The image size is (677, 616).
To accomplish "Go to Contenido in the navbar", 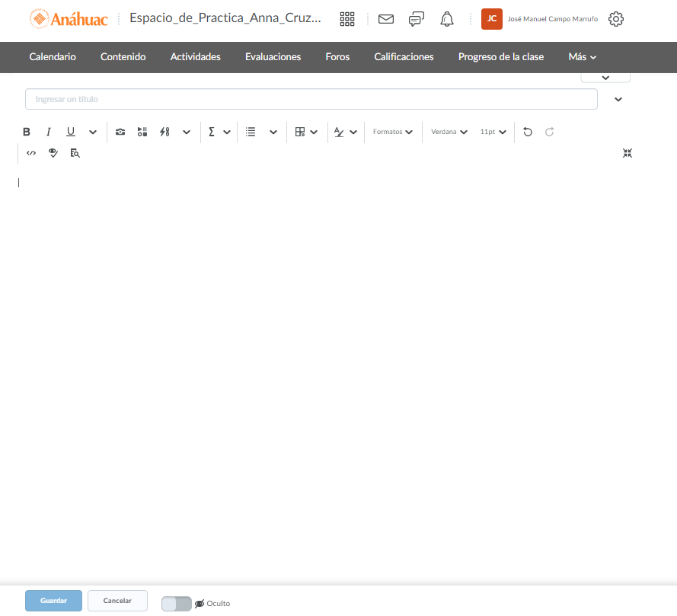I will (123, 57).
